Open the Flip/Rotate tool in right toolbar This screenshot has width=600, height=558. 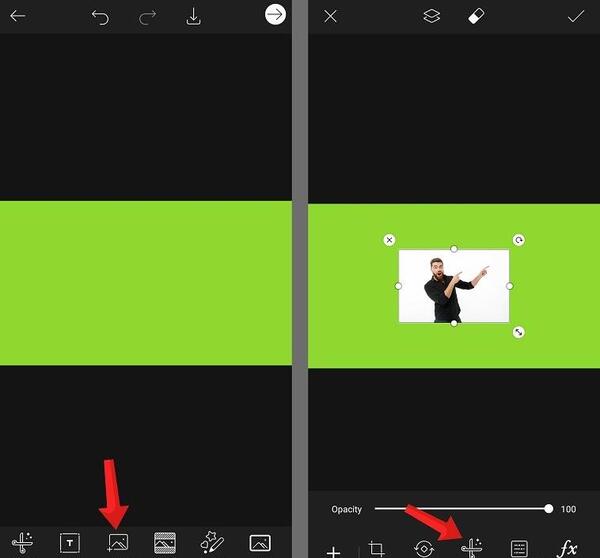pos(424,548)
